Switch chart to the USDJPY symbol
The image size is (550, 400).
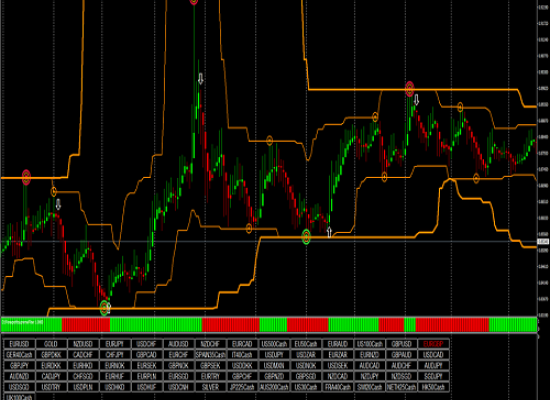274,355
